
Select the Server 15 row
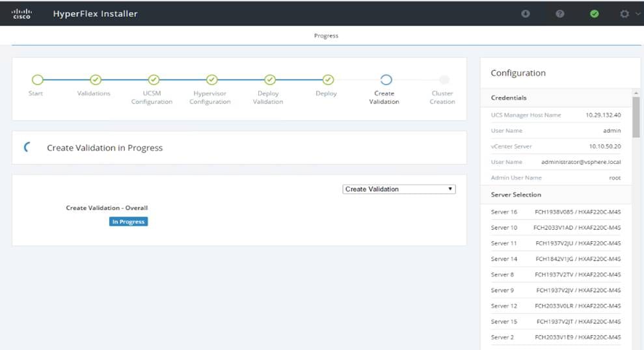click(x=556, y=321)
